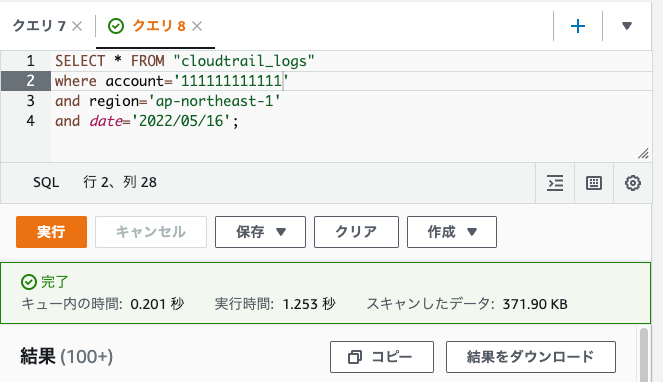Switch to the クエリ 7 tab
The image size is (663, 382).
[x=39, y=26]
